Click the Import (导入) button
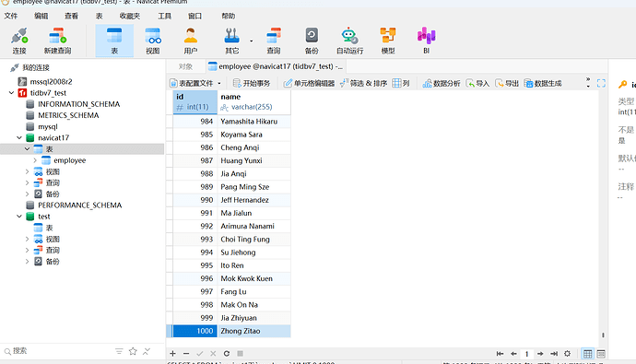Image resolution: width=636 pixels, height=364 pixels. coord(477,83)
